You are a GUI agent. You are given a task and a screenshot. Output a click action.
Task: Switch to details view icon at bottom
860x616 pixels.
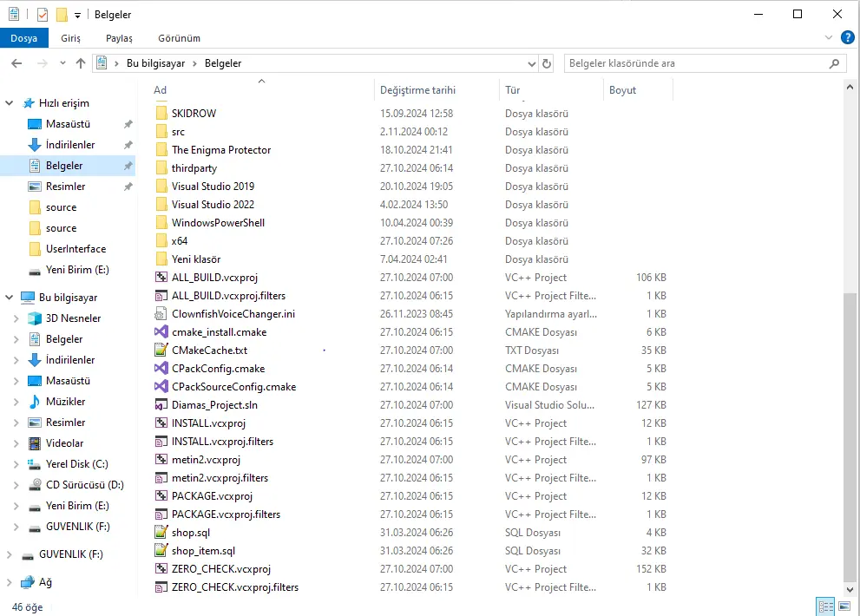825,606
